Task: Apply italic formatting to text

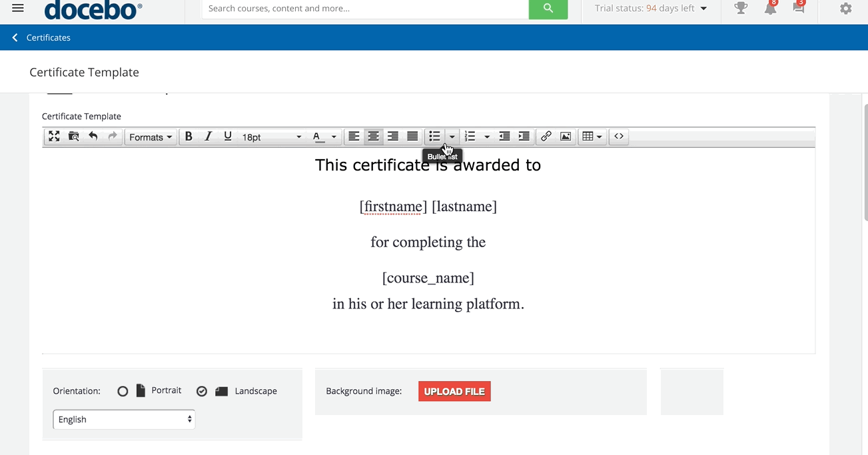Action: [208, 137]
